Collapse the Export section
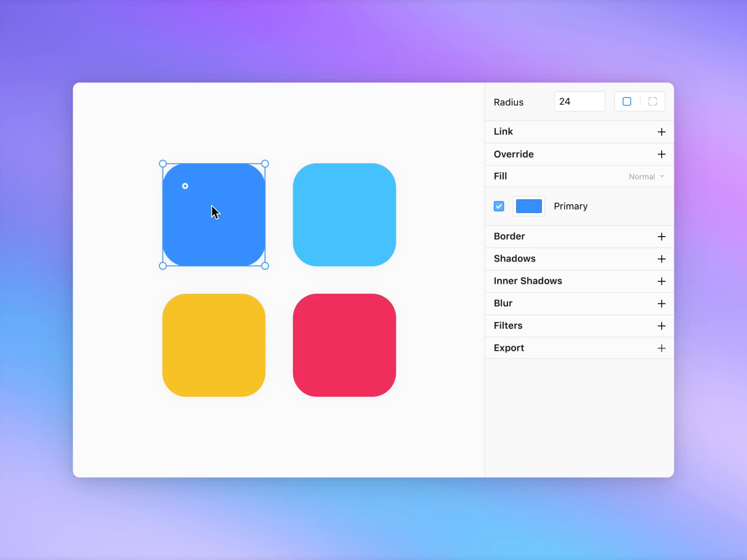Image resolution: width=747 pixels, height=560 pixels. [509, 348]
